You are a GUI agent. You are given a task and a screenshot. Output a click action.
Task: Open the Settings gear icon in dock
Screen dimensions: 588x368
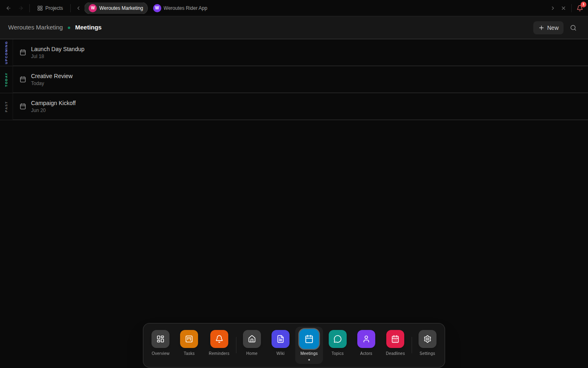pyautogui.click(x=428, y=339)
